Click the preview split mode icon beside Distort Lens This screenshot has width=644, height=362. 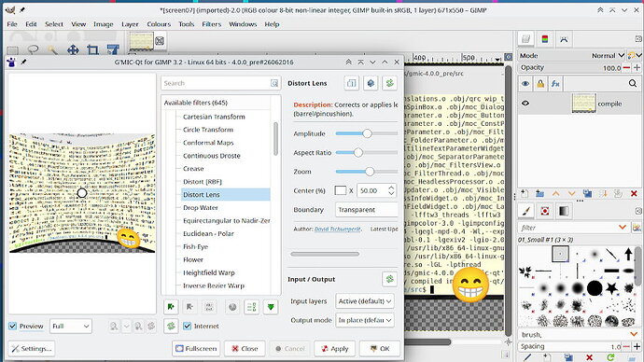351,83
